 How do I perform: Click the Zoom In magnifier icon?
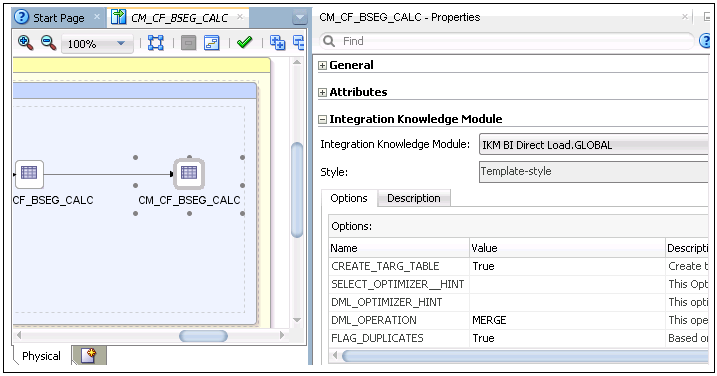26,43
